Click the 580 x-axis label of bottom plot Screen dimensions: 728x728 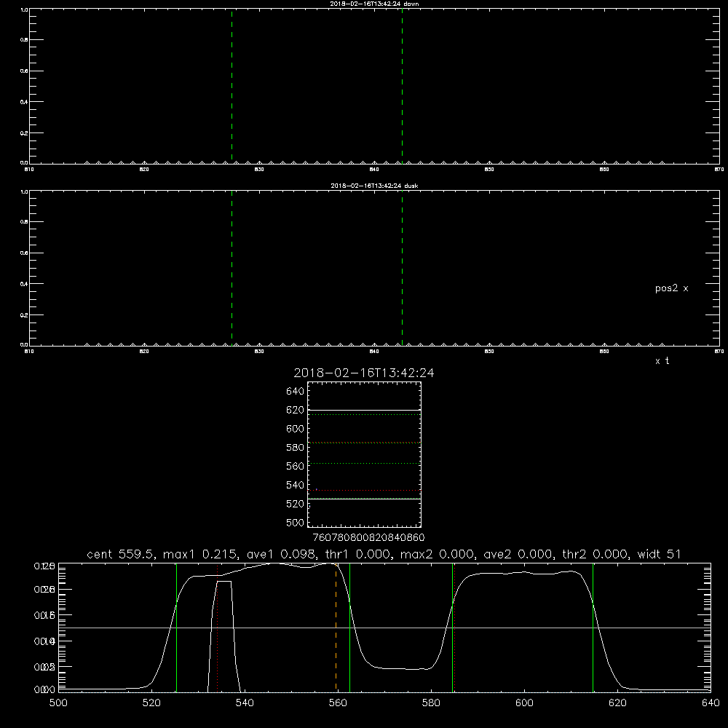[x=431, y=703]
